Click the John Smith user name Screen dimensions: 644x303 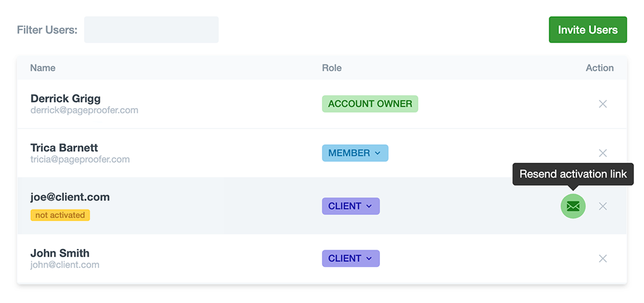[60, 253]
